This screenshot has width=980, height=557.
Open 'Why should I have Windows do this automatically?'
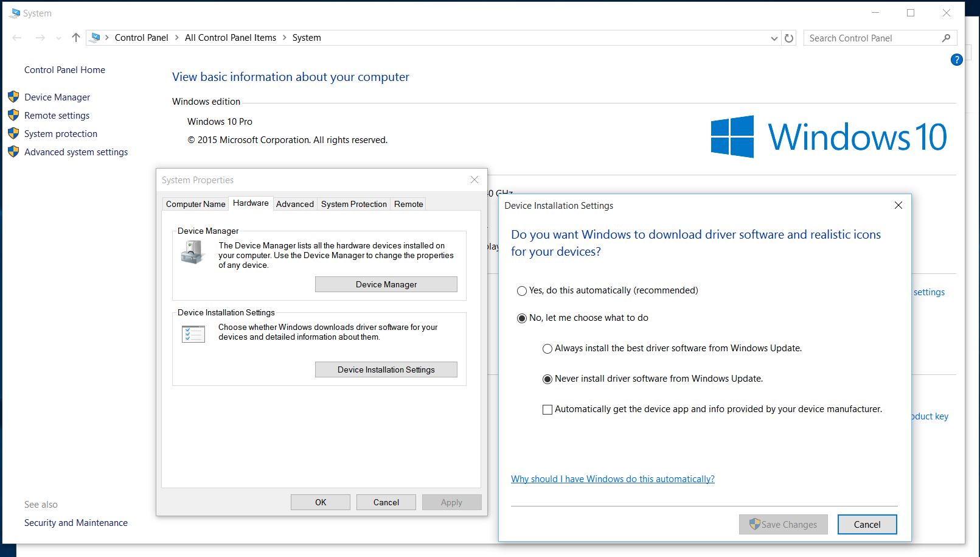(613, 479)
